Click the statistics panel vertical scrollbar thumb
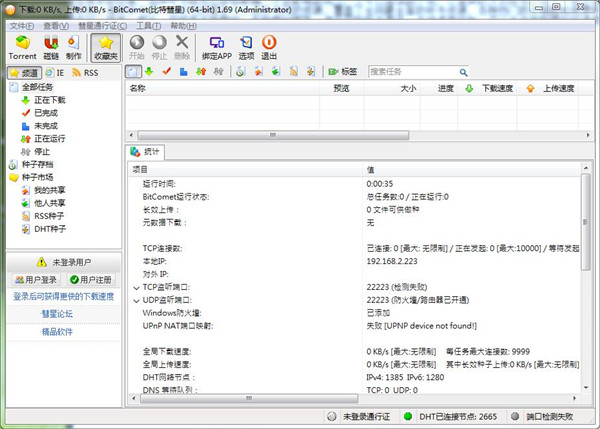 (585, 222)
